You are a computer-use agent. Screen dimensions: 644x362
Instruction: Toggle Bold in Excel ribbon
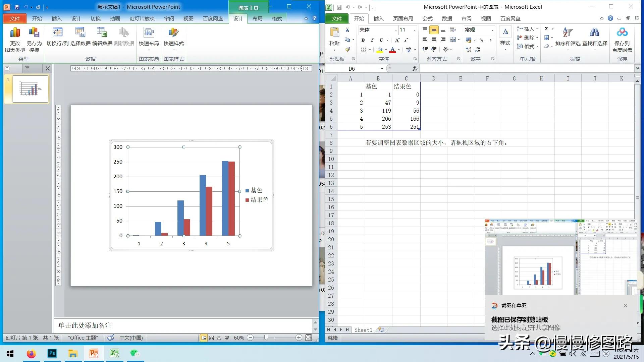click(x=363, y=40)
